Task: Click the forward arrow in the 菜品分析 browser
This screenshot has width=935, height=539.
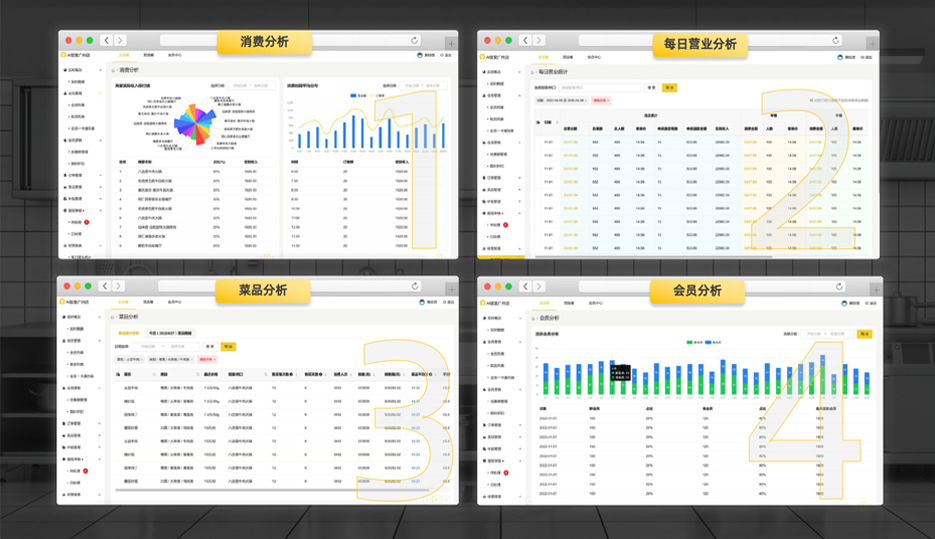Action: [120, 287]
